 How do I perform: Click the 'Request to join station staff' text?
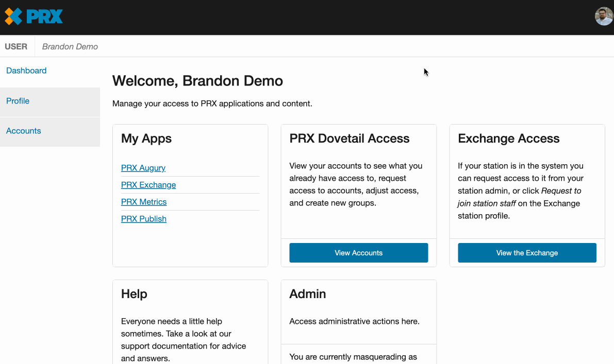click(520, 197)
